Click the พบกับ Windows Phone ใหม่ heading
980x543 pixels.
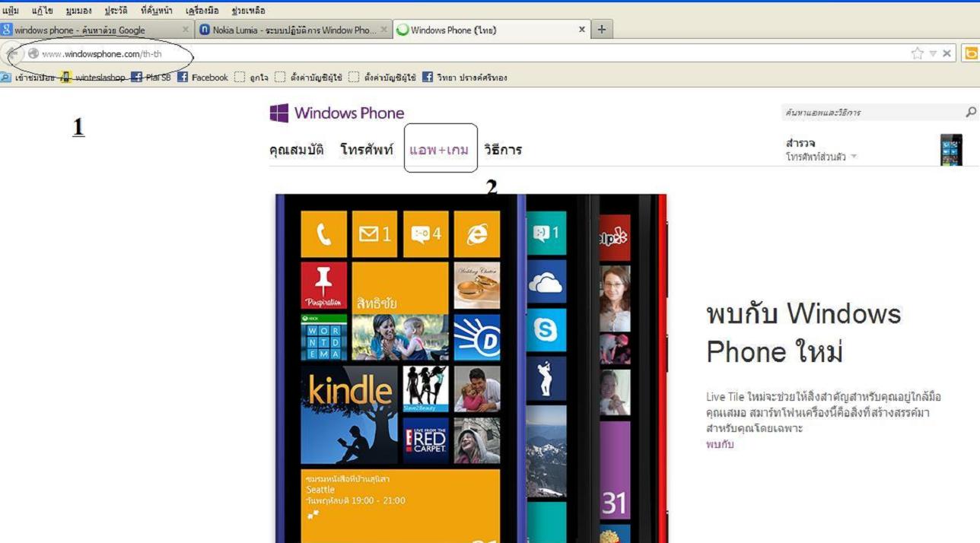(803, 332)
